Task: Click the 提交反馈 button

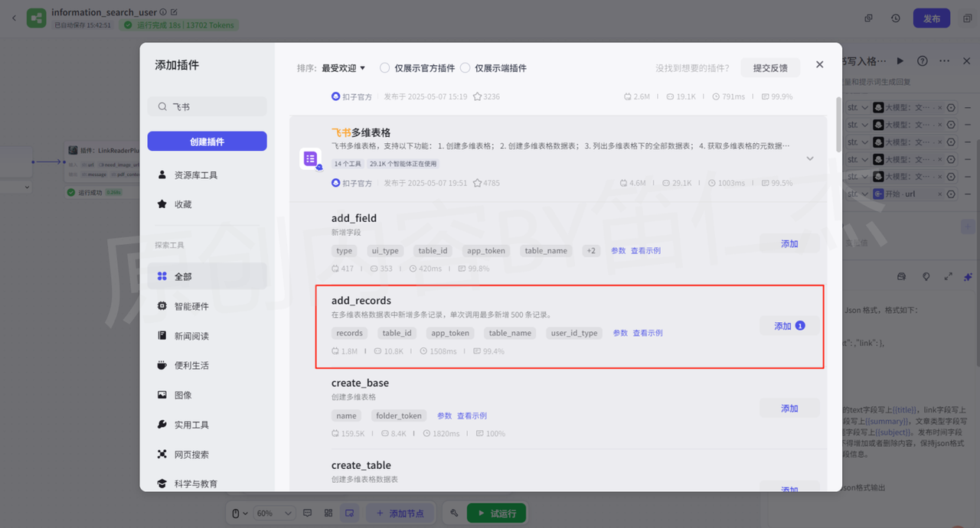Action: pos(770,68)
